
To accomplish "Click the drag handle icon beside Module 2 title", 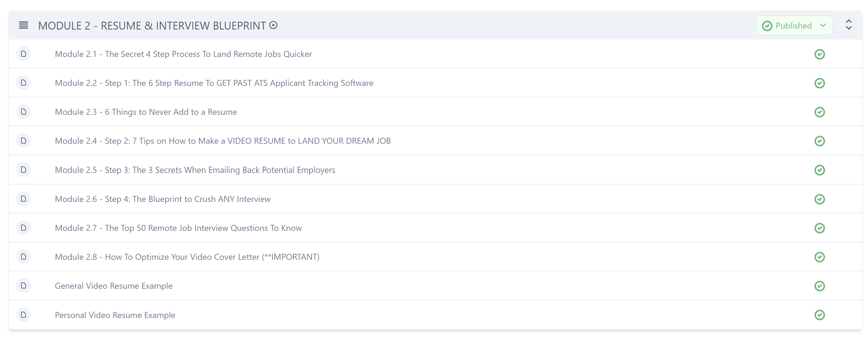I will click(23, 25).
